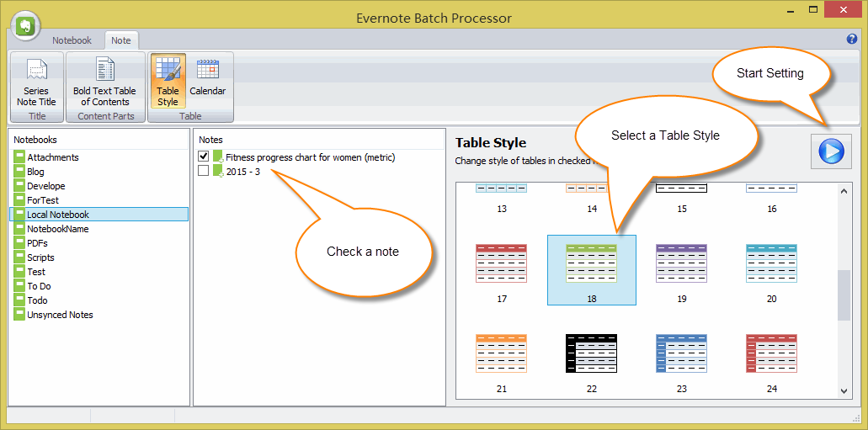Click the blue help question mark icon
Image resolution: width=868 pixels, height=430 pixels.
coord(851,39)
